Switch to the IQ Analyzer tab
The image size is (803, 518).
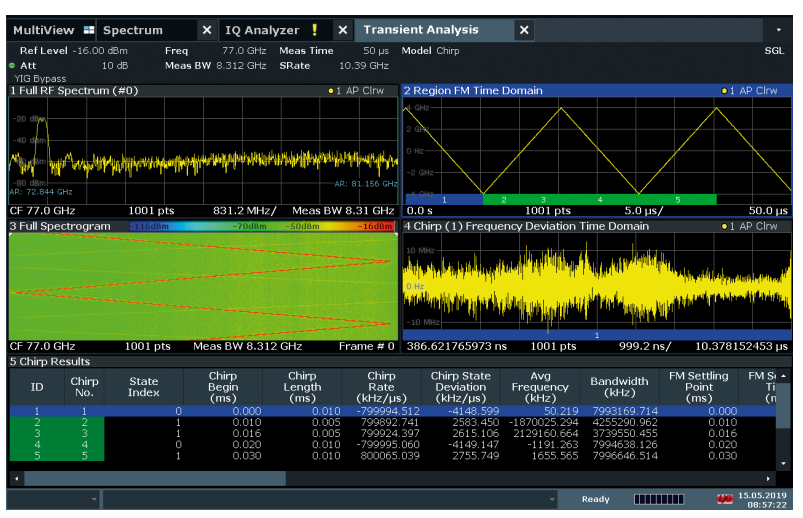click(262, 30)
